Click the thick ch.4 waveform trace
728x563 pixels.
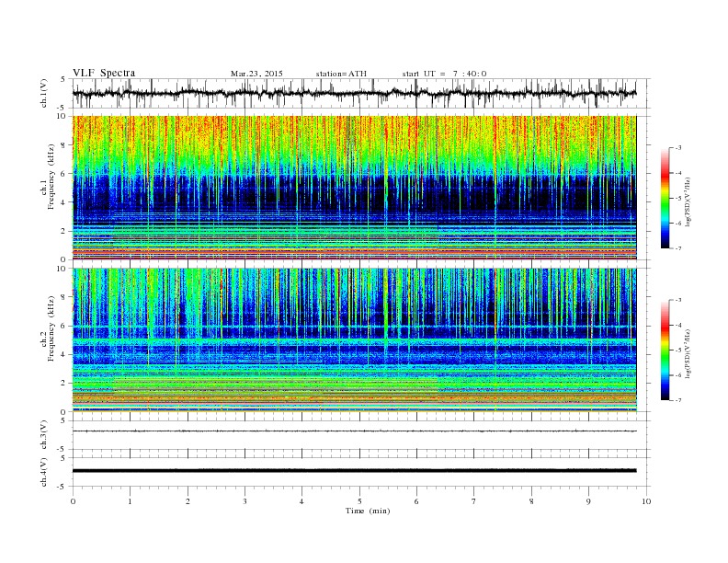pyautogui.click(x=354, y=471)
